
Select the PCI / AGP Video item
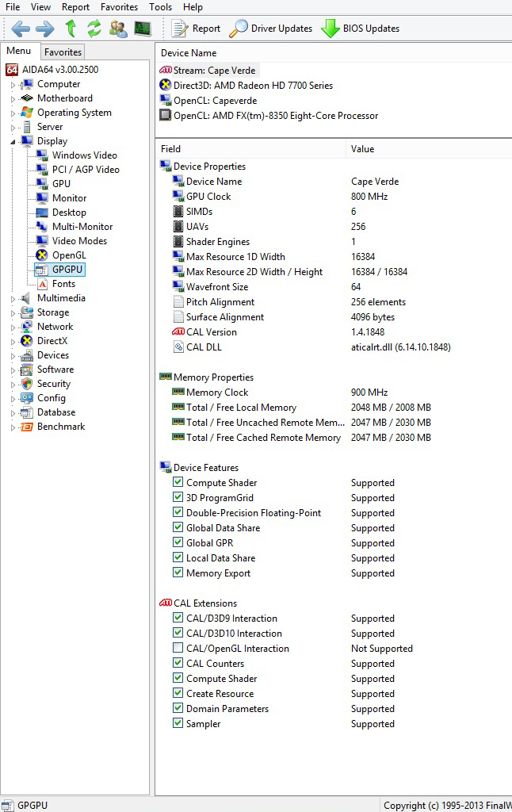tap(86, 170)
